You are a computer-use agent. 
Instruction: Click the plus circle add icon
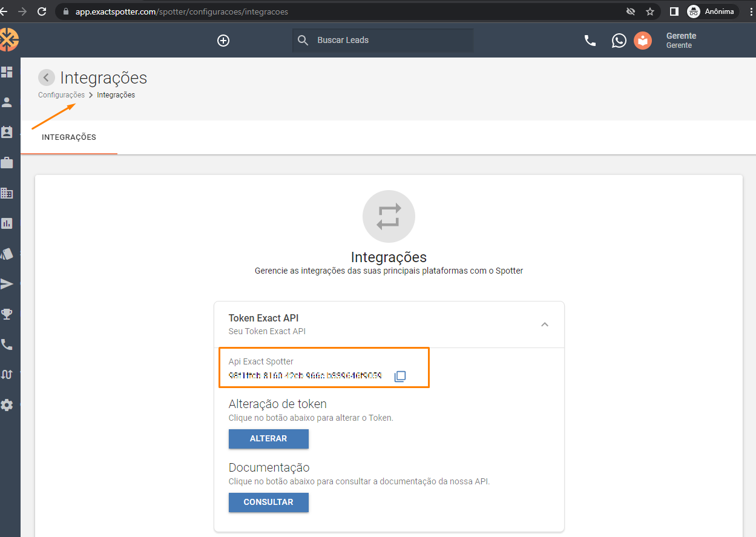click(x=223, y=41)
